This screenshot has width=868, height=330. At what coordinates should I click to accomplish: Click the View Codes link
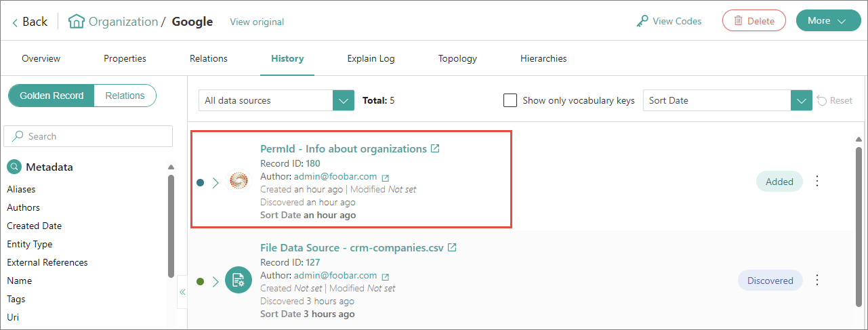pos(669,21)
